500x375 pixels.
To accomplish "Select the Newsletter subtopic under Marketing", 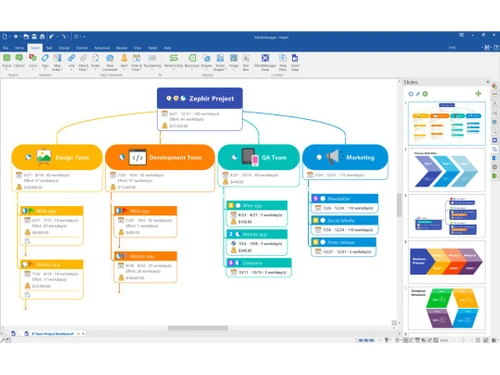I will click(345, 199).
